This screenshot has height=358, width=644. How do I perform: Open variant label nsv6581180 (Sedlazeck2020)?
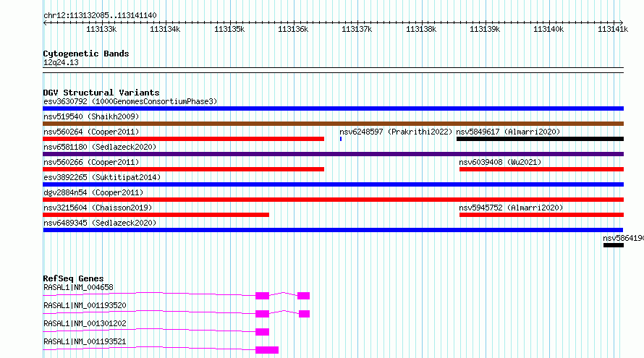coord(100,147)
